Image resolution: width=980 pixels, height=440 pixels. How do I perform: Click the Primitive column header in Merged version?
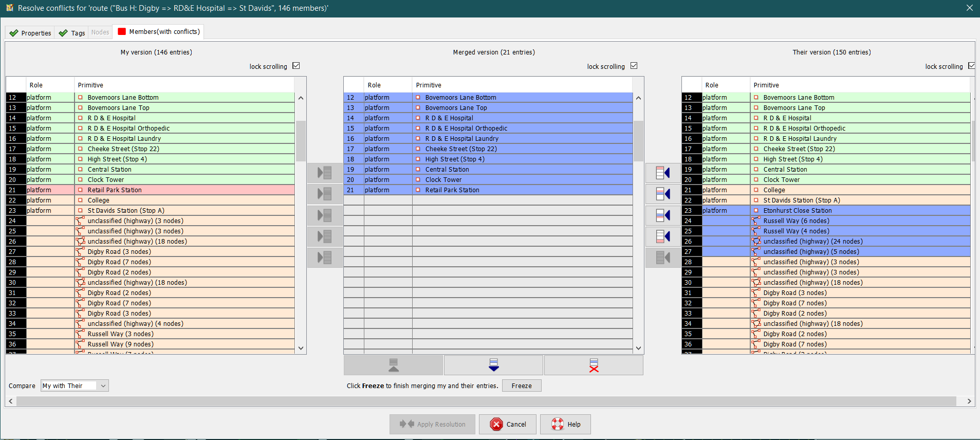pos(522,85)
